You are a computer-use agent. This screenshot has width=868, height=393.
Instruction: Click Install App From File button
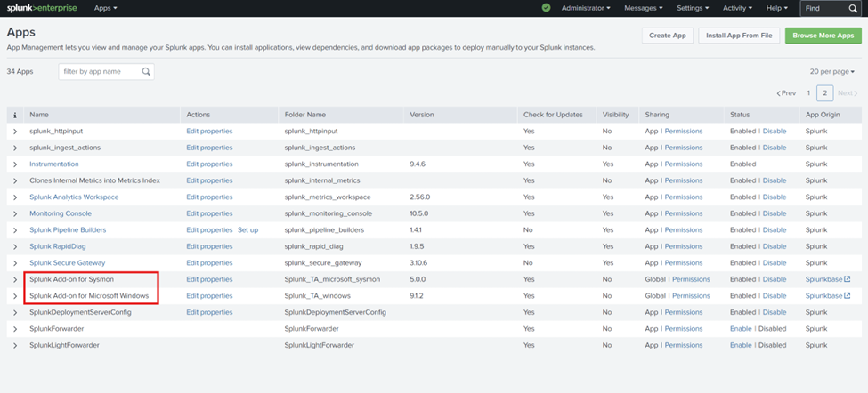[x=738, y=36]
